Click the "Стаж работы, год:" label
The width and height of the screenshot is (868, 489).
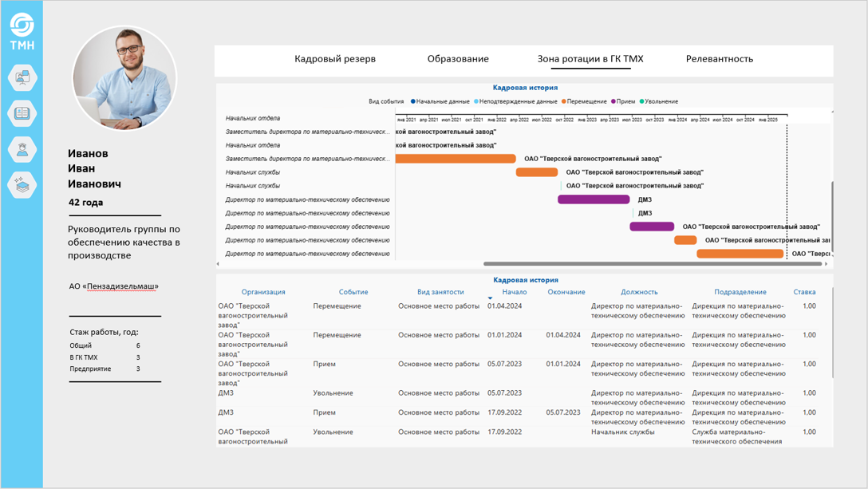click(104, 333)
